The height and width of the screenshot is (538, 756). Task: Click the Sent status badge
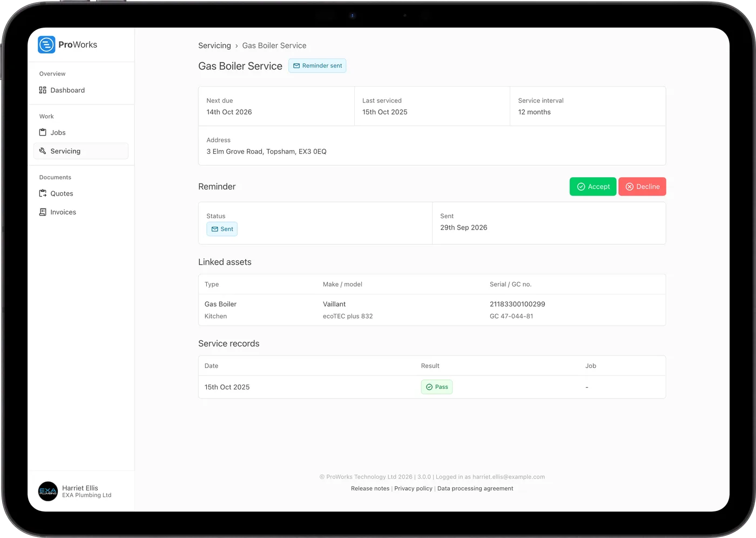[x=222, y=229]
